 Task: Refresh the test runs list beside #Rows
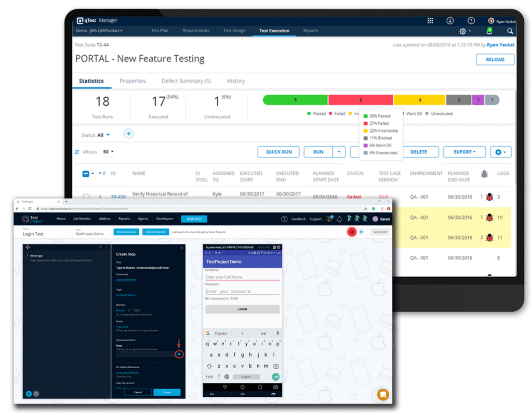(77, 152)
